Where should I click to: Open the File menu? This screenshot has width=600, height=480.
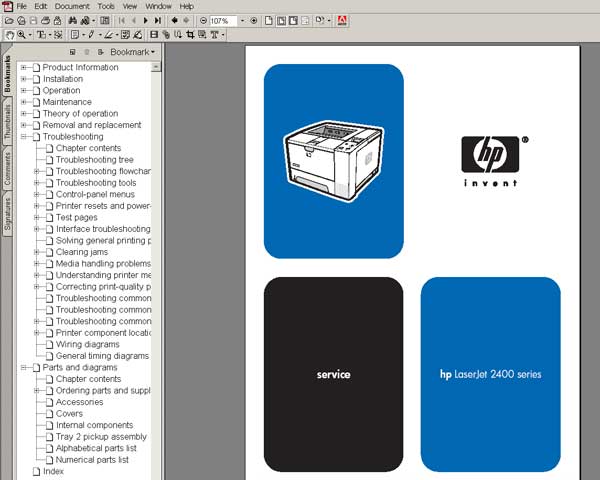[21, 6]
